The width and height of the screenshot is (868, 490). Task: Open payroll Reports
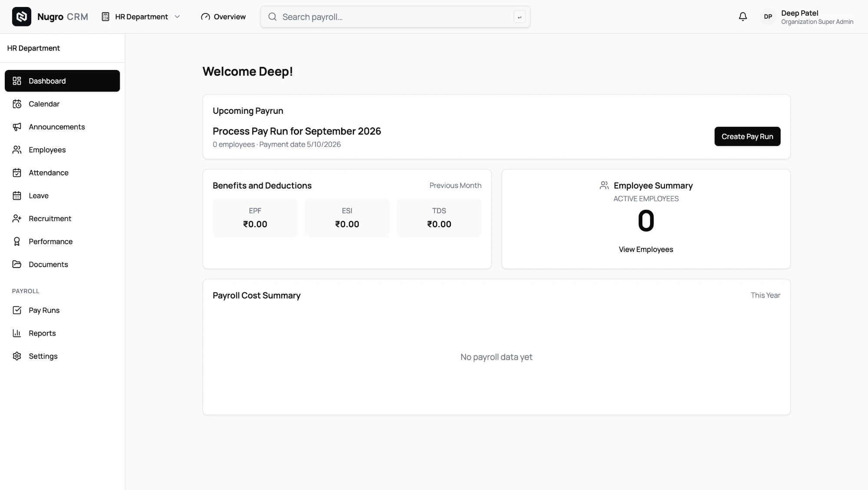pyautogui.click(x=62, y=333)
